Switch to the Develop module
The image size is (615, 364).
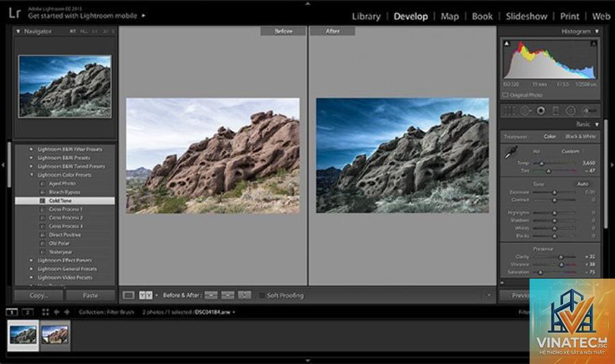click(411, 16)
